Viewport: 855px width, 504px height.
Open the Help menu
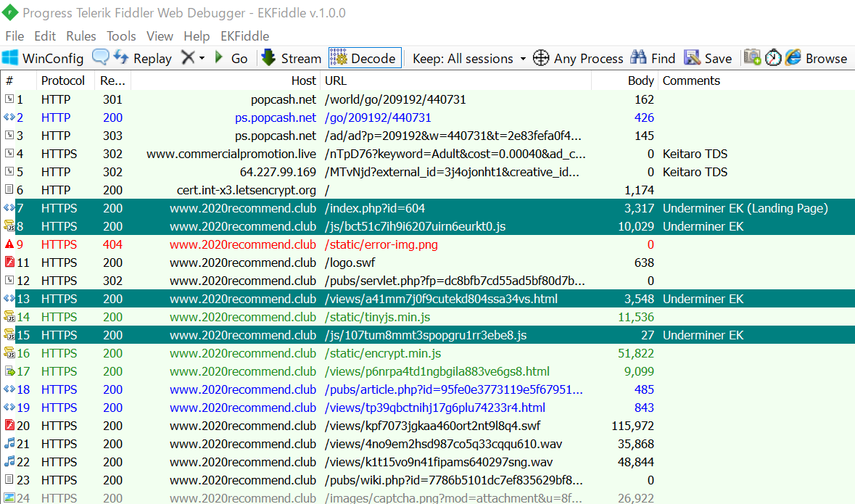point(197,36)
